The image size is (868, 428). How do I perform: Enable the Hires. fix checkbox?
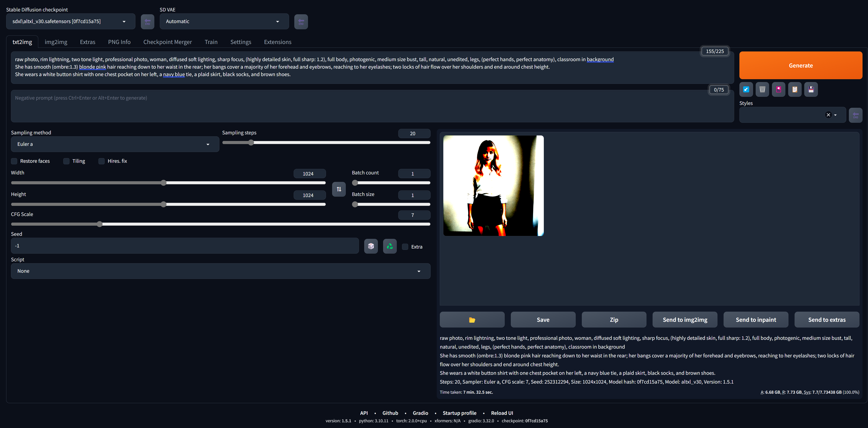[101, 161]
